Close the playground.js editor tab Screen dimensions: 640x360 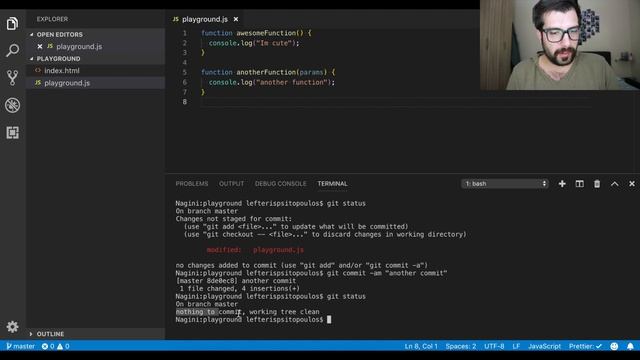click(236, 19)
